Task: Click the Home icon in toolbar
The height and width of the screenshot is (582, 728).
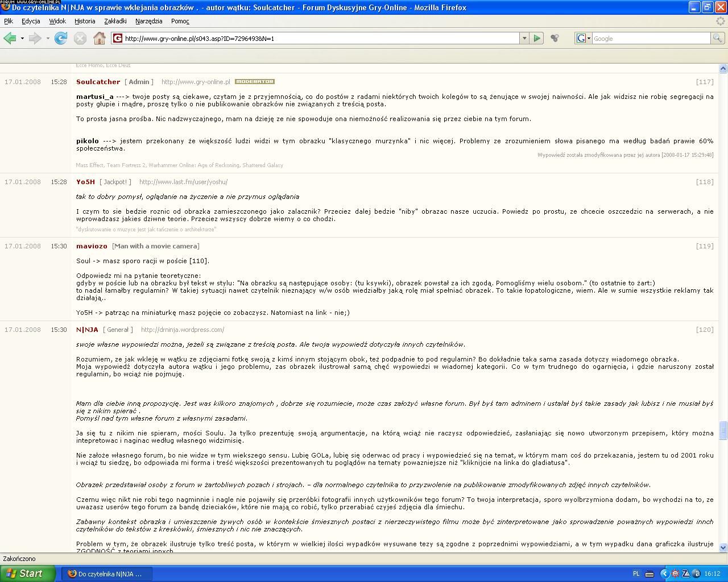Action: [100, 38]
